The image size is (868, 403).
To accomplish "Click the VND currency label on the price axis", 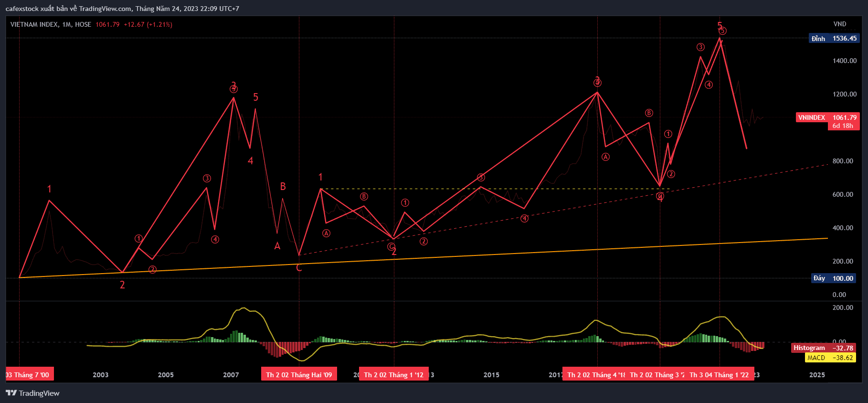I will (x=840, y=24).
